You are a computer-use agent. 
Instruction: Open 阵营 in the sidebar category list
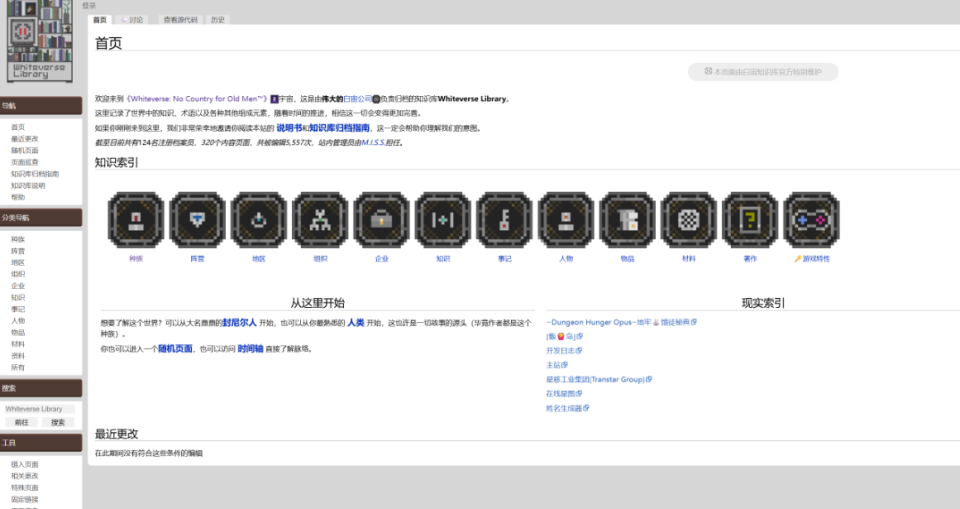(18, 251)
